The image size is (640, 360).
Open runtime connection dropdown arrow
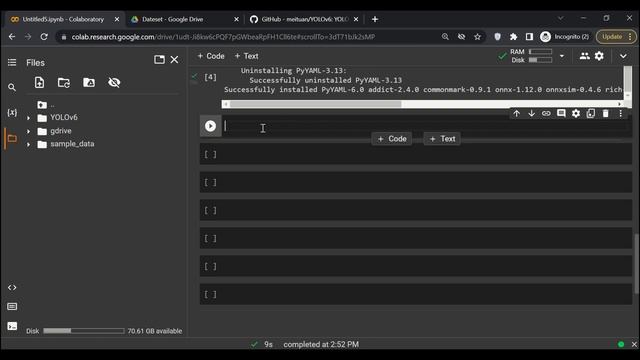point(562,56)
